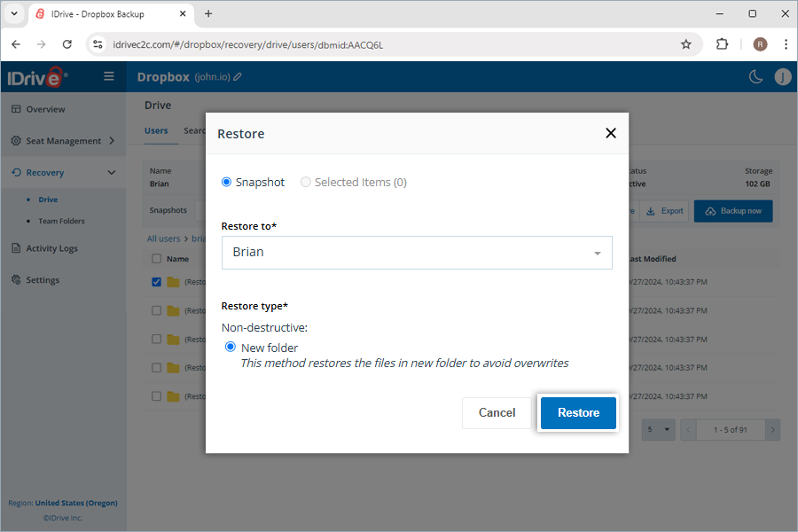
Task: Open the Chrome profile R avatar
Action: click(760, 44)
